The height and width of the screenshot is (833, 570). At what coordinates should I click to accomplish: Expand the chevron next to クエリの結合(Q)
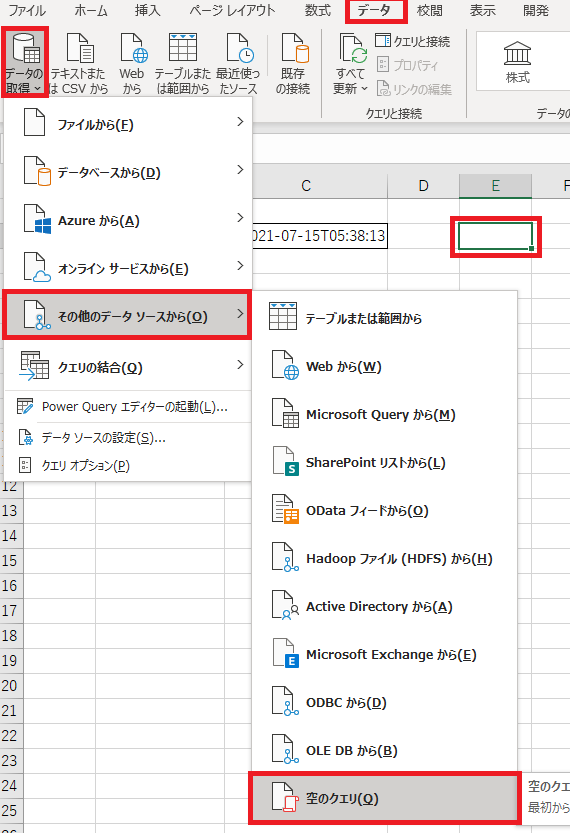(x=240, y=364)
